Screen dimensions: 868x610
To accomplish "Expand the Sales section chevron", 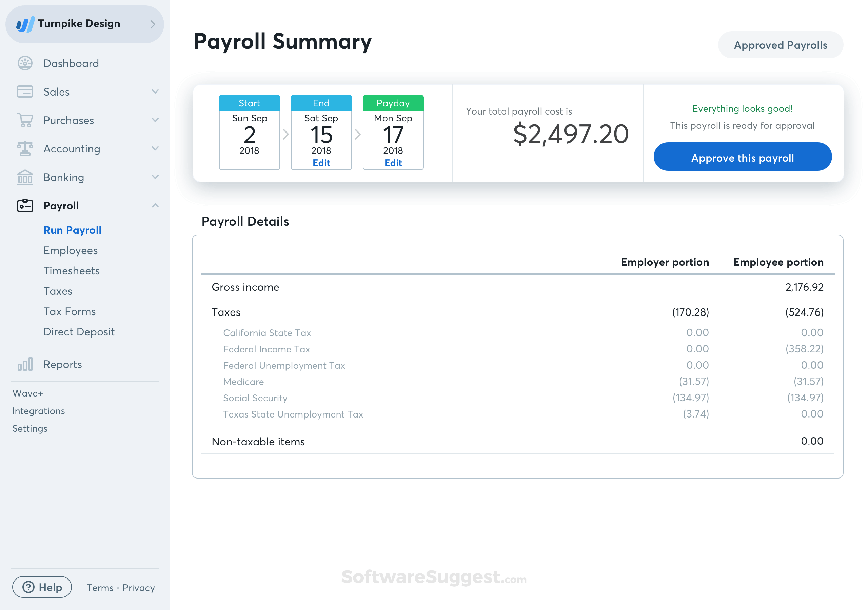I will coord(155,91).
